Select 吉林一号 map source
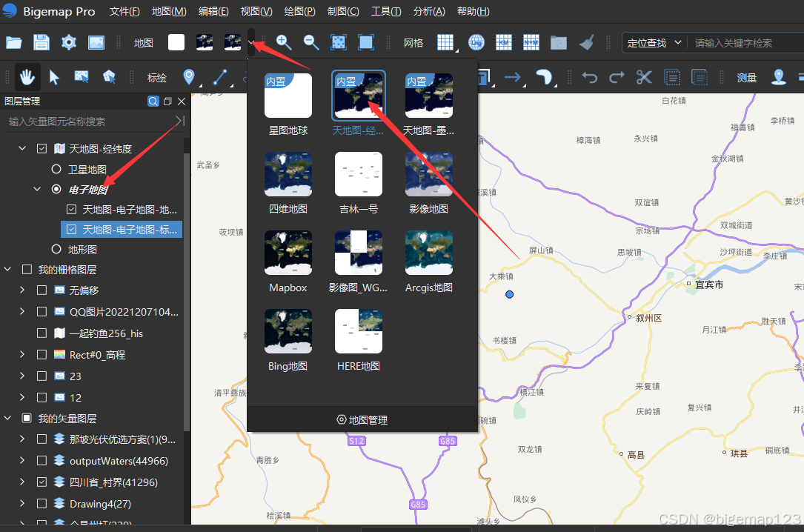 [359, 183]
